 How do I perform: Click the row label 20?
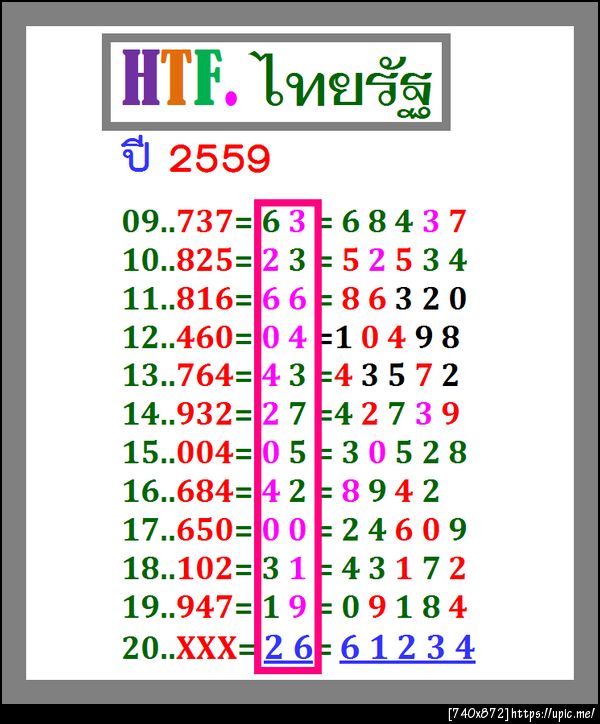click(x=141, y=647)
